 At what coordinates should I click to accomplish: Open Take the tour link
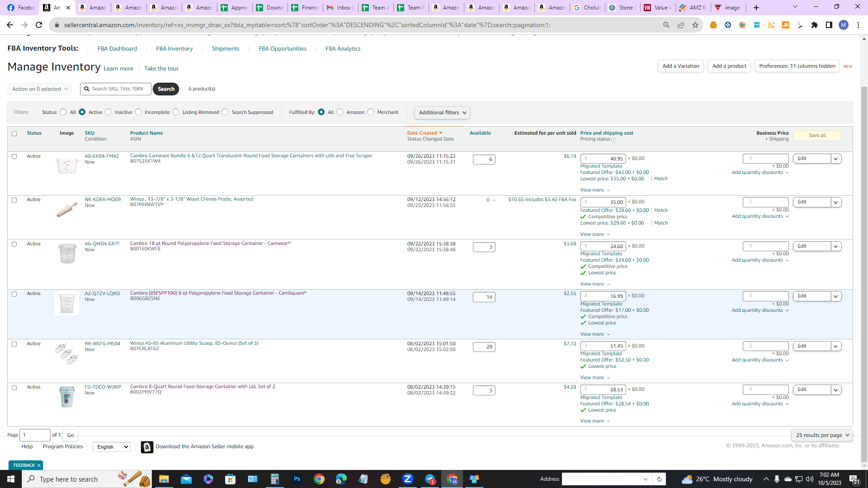pyautogui.click(x=161, y=69)
